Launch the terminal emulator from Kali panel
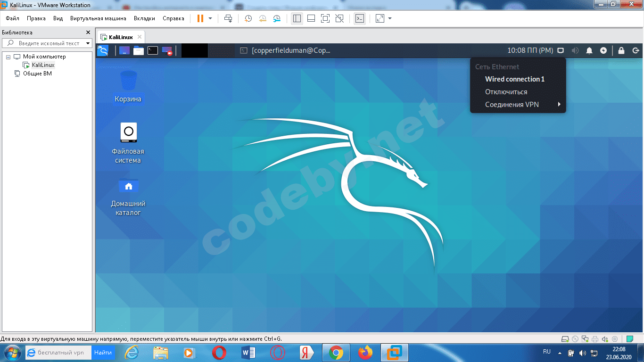 pos(153,50)
